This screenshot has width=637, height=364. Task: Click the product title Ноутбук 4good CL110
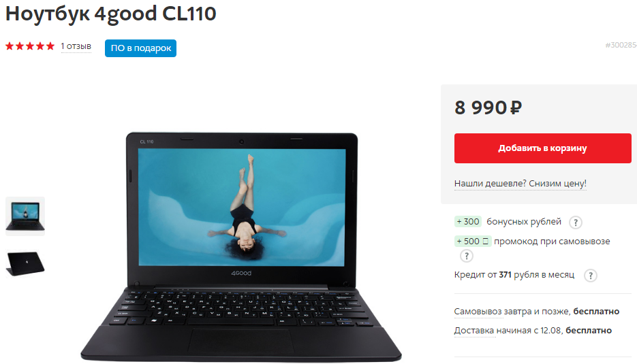pyautogui.click(x=110, y=14)
